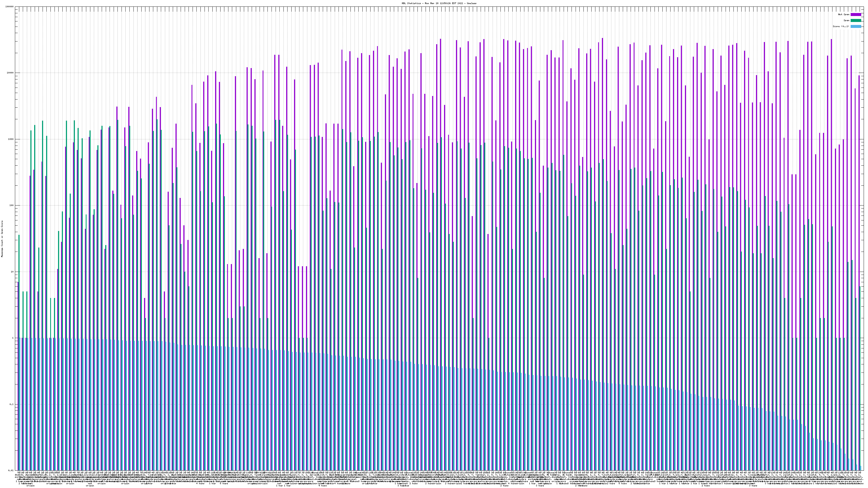Click the 'Not Spam' legend text
The width and height of the screenshot is (868, 488).
tap(844, 14)
